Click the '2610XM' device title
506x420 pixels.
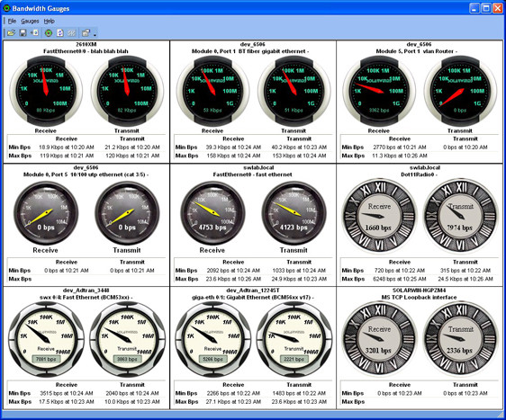click(x=86, y=44)
